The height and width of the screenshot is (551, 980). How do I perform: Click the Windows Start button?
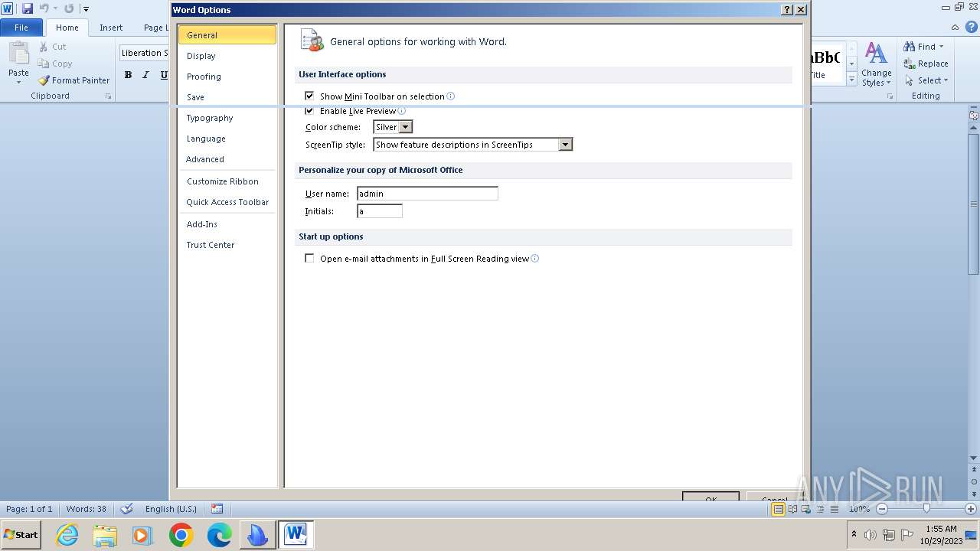[x=21, y=535]
